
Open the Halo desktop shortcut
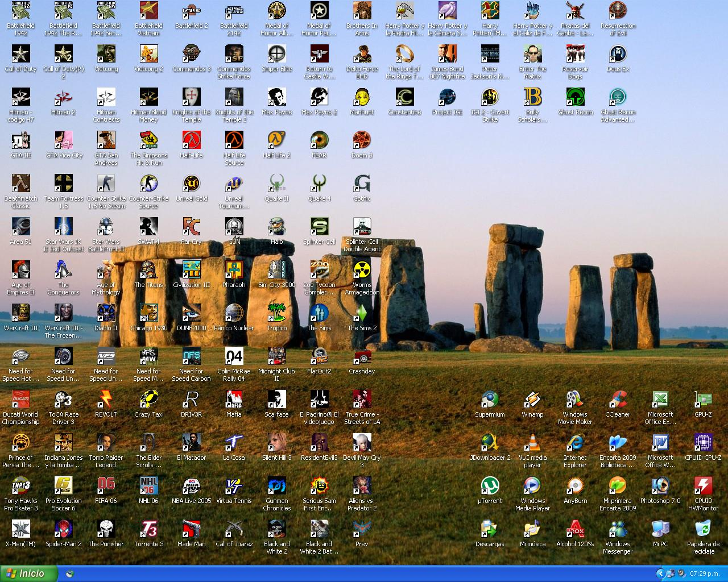(277, 232)
